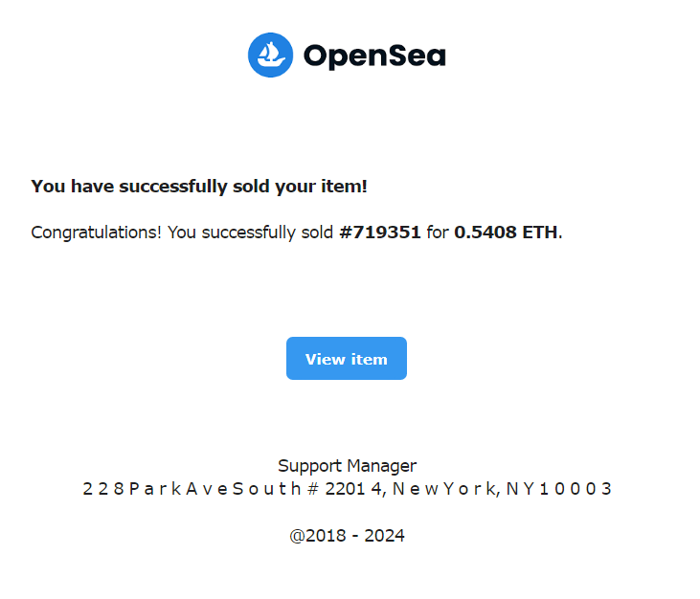700x599 pixels.
Task: Click the ETH currency label
Action: (x=538, y=233)
